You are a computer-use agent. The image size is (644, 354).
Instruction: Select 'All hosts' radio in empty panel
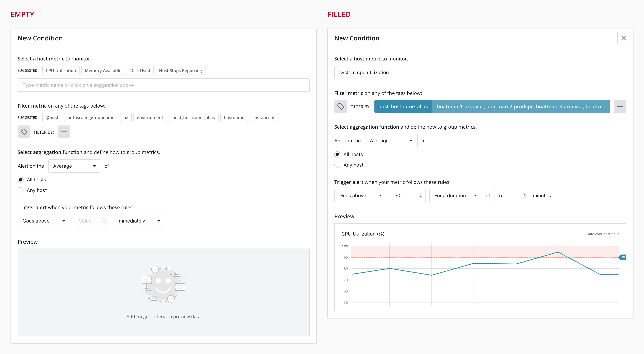click(x=21, y=180)
